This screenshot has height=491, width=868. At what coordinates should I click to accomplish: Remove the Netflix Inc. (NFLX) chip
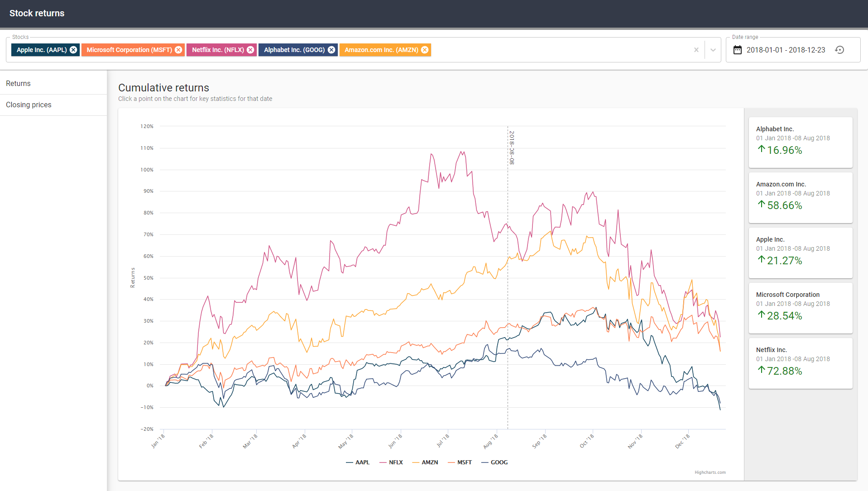[250, 50]
